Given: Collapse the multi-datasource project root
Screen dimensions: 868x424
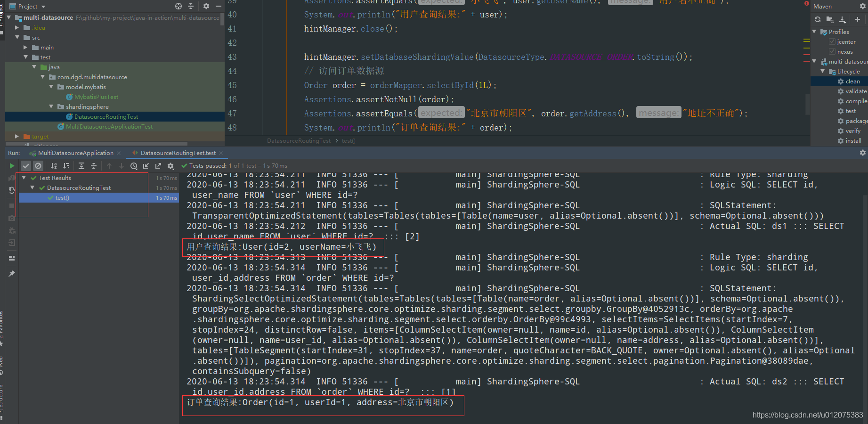Looking at the screenshot, I should pyautogui.click(x=8, y=17).
